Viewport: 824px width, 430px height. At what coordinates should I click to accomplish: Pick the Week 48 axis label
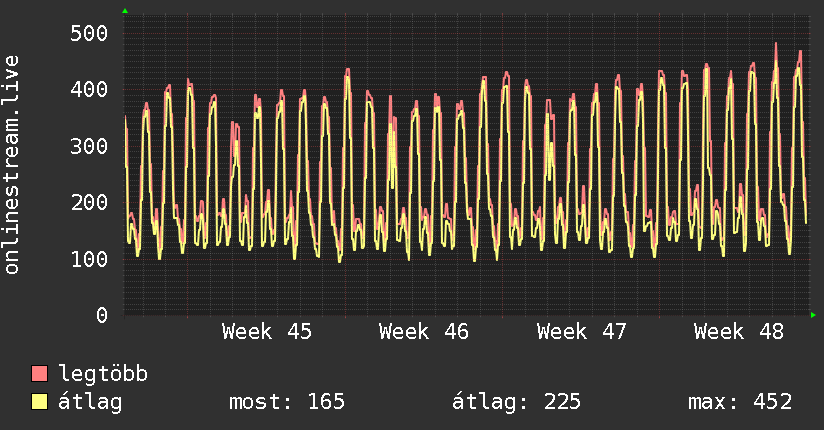(x=739, y=332)
